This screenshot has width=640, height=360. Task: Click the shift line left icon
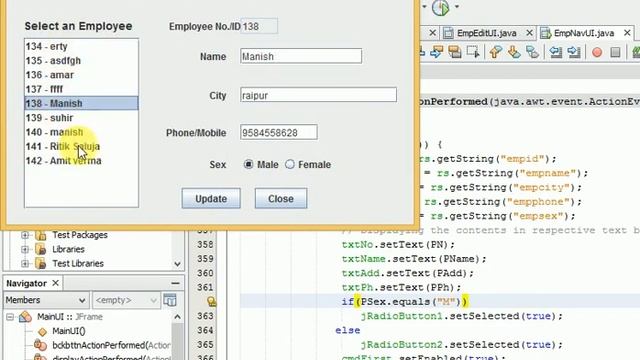point(556,52)
